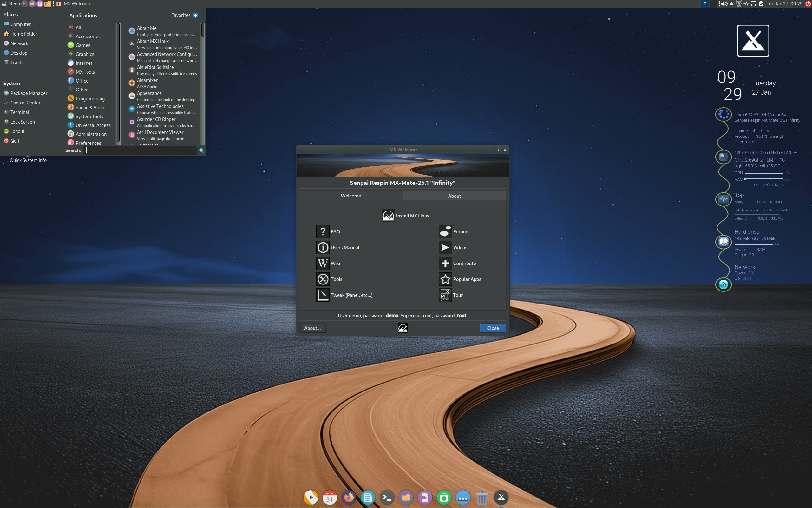Image resolution: width=812 pixels, height=508 pixels.
Task: Launch Firefox from the dock
Action: [349, 498]
